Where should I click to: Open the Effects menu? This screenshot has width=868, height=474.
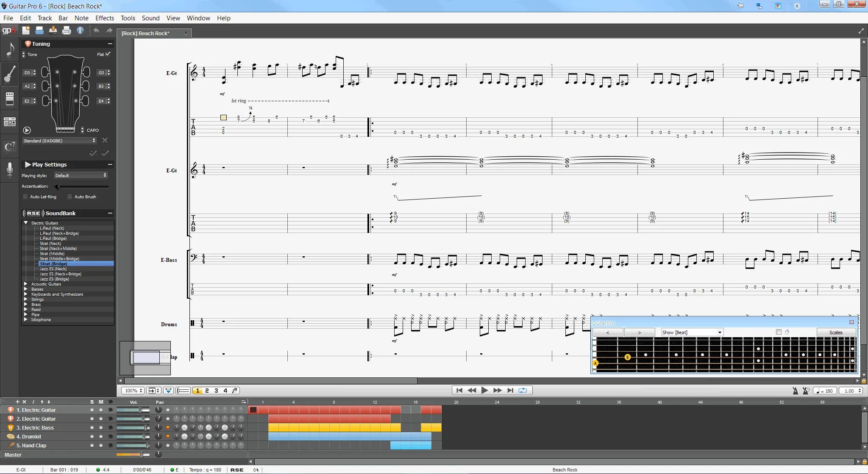pyautogui.click(x=104, y=18)
